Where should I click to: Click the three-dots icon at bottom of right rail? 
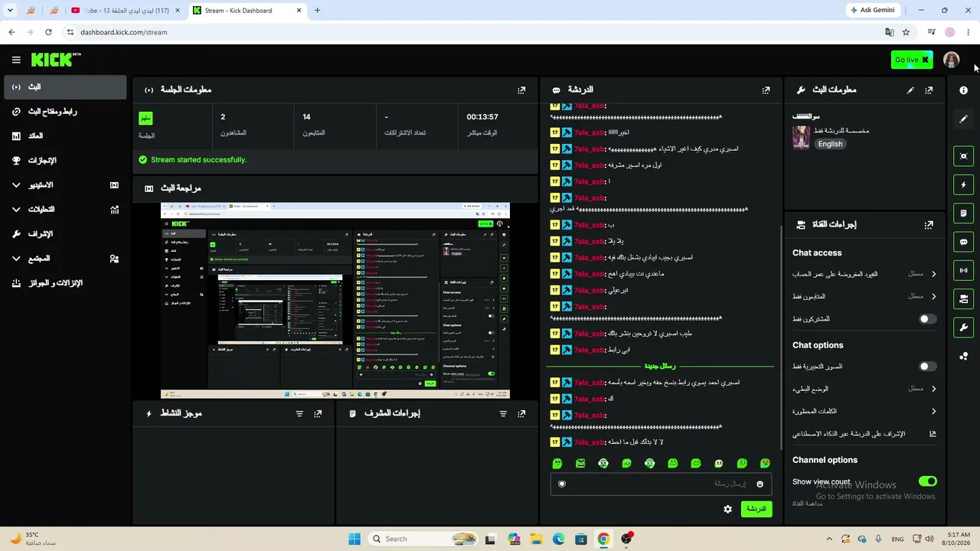pyautogui.click(x=963, y=356)
